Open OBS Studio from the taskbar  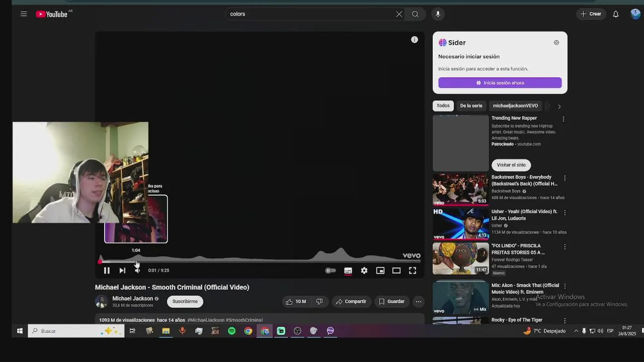point(297,331)
